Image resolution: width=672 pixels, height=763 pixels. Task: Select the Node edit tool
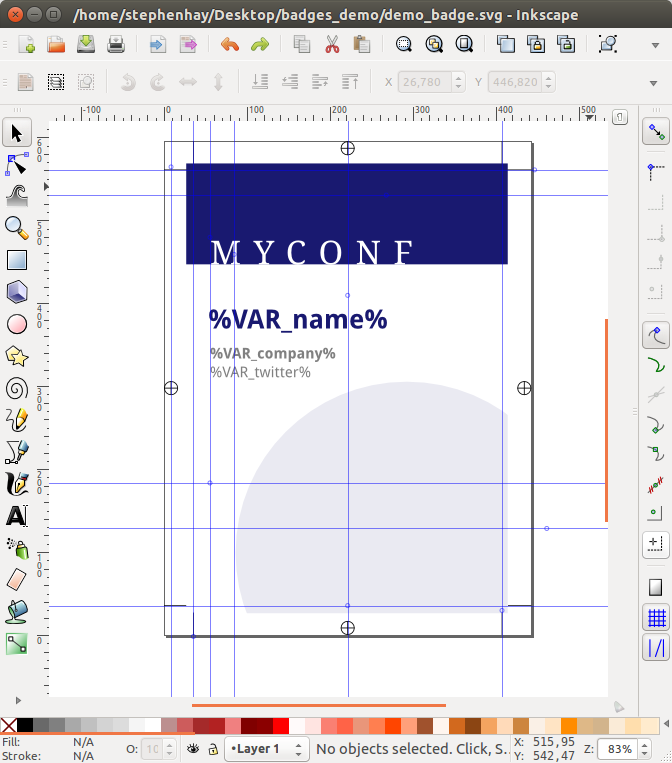17,164
